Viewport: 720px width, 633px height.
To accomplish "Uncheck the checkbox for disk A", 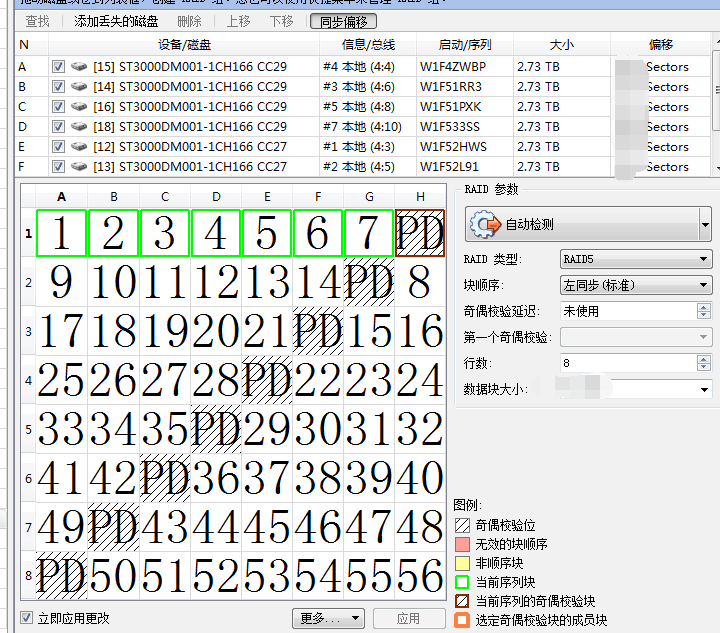I will point(58,67).
